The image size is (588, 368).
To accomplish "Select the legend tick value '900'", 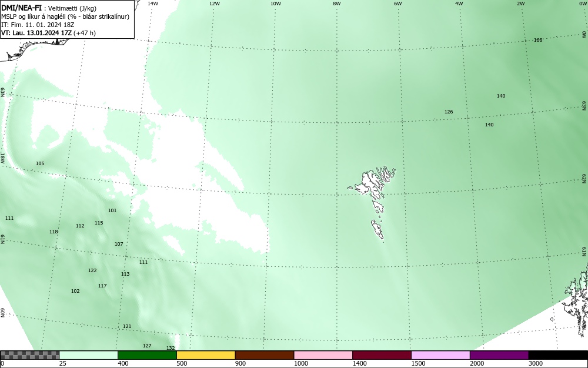I will click(240, 363).
